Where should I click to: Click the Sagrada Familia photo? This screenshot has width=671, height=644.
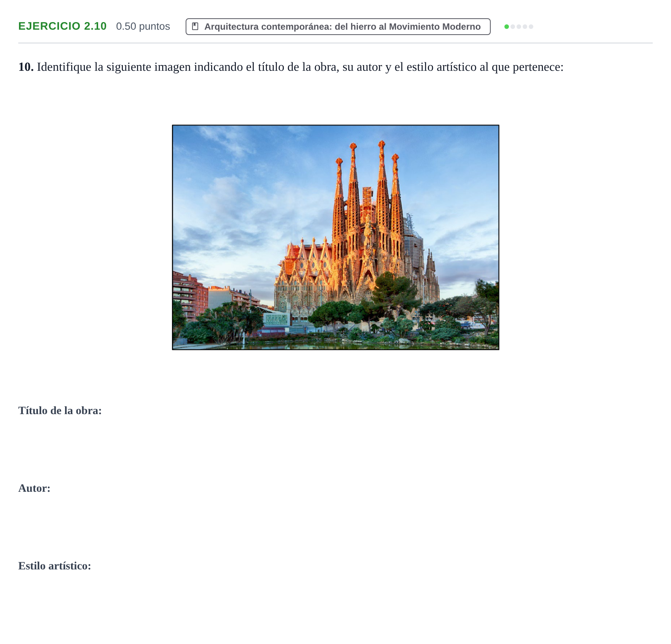tap(335, 237)
